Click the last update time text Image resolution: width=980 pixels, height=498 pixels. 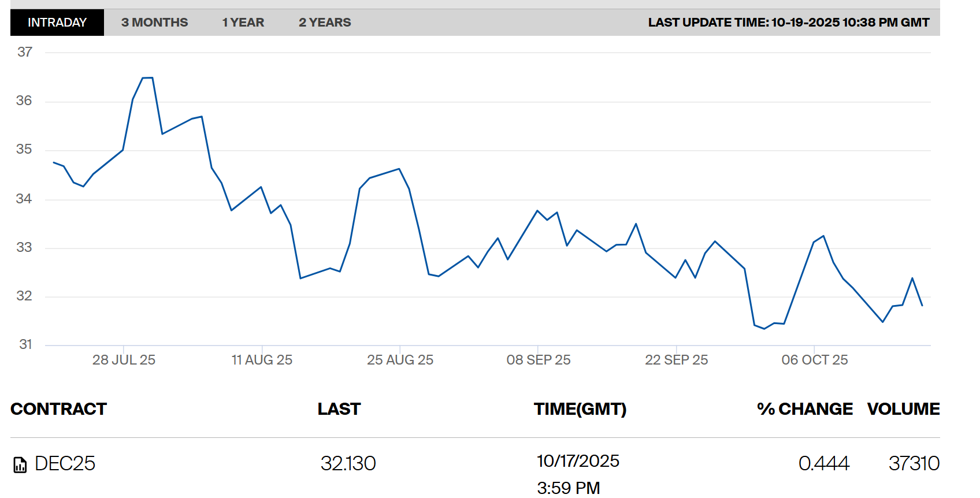click(788, 23)
